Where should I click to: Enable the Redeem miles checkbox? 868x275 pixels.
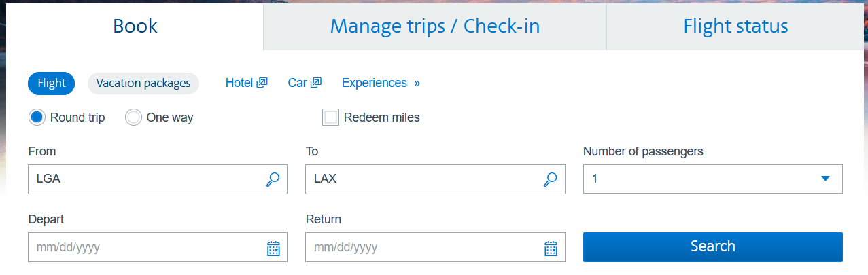click(330, 117)
